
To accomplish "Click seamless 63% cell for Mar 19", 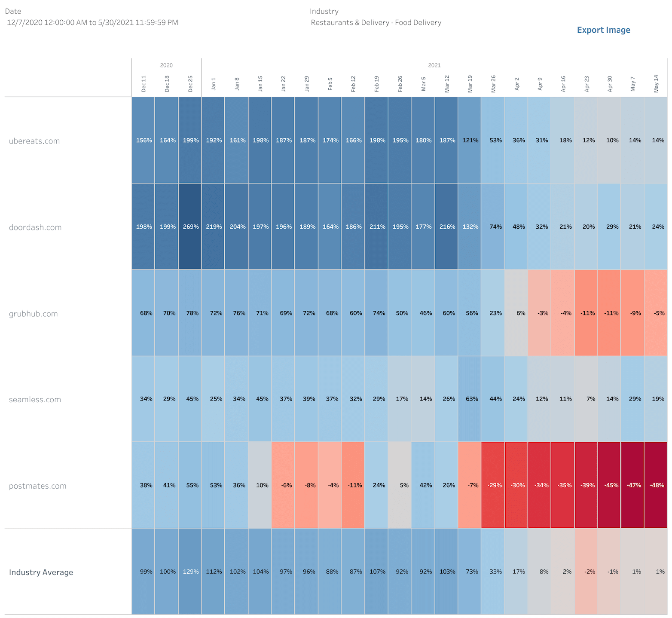I will point(470,399).
